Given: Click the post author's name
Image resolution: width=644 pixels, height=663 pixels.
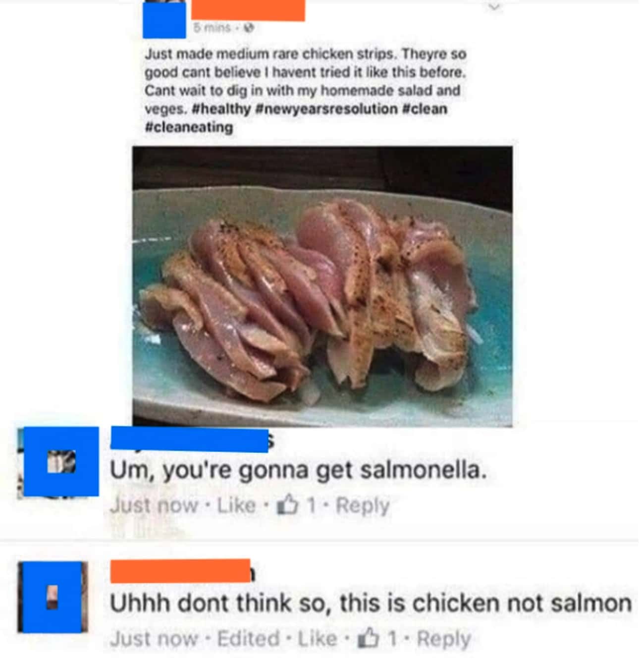Looking at the screenshot, I should [248, 11].
